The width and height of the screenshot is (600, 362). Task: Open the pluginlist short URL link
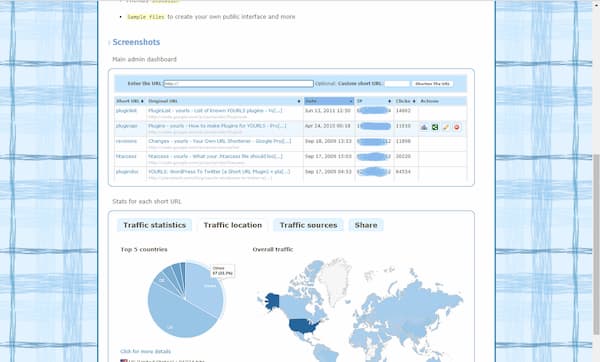pos(126,111)
